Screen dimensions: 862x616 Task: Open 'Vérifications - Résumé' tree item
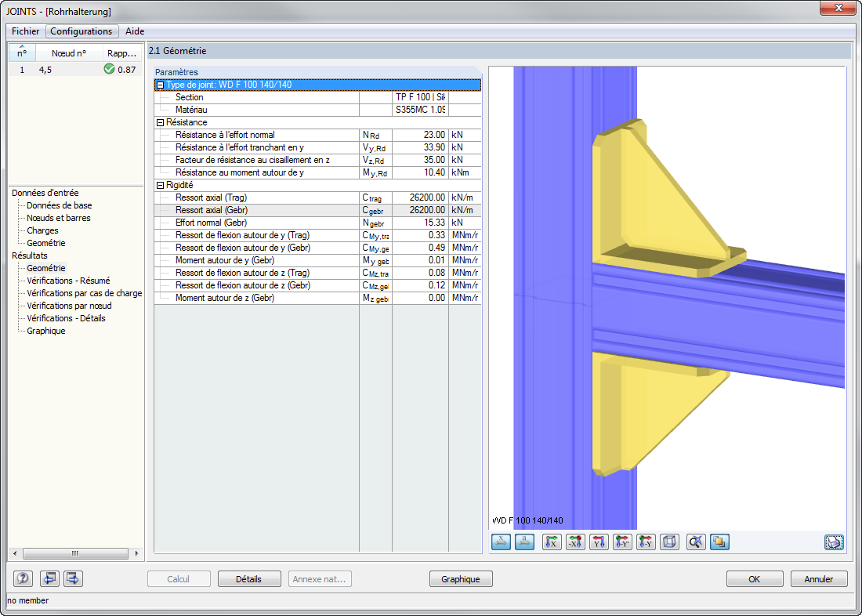(68, 281)
